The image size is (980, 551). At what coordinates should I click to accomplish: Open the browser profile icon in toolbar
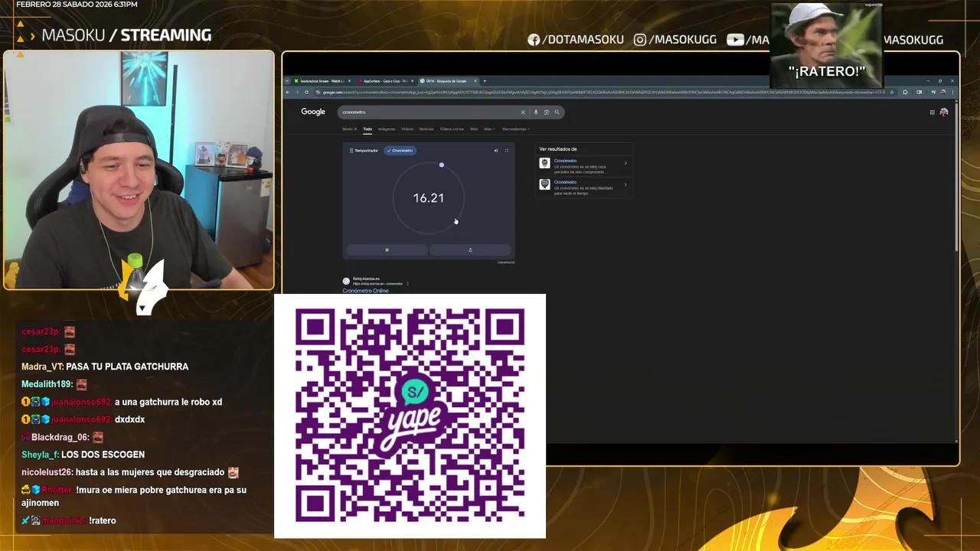tap(943, 92)
